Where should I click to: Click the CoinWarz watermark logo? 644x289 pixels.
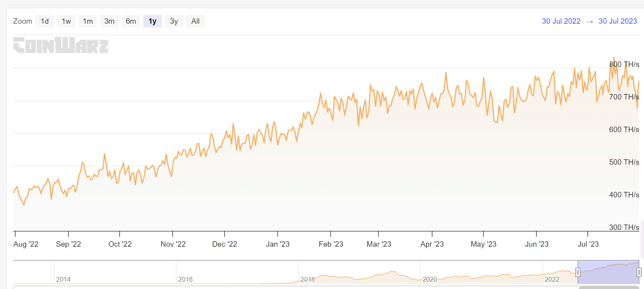tap(61, 45)
